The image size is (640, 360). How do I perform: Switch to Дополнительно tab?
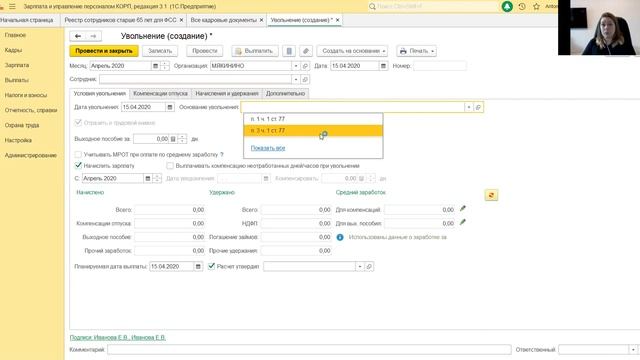285,93
